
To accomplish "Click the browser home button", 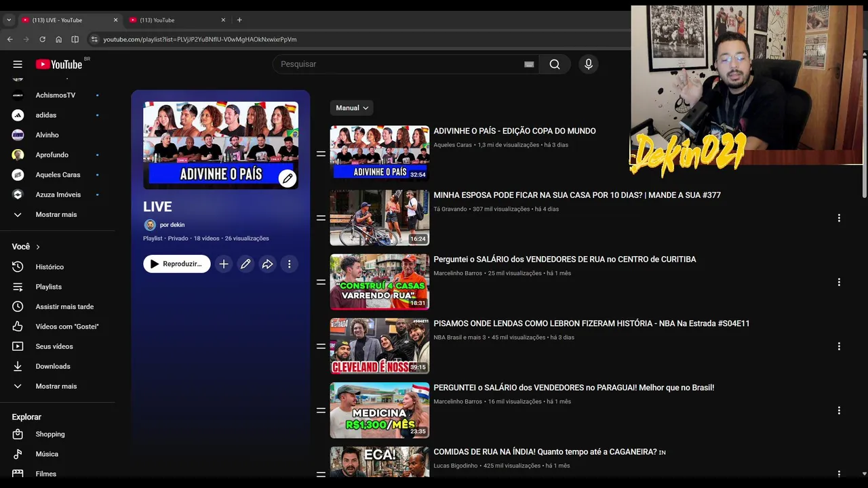I will coord(58,39).
